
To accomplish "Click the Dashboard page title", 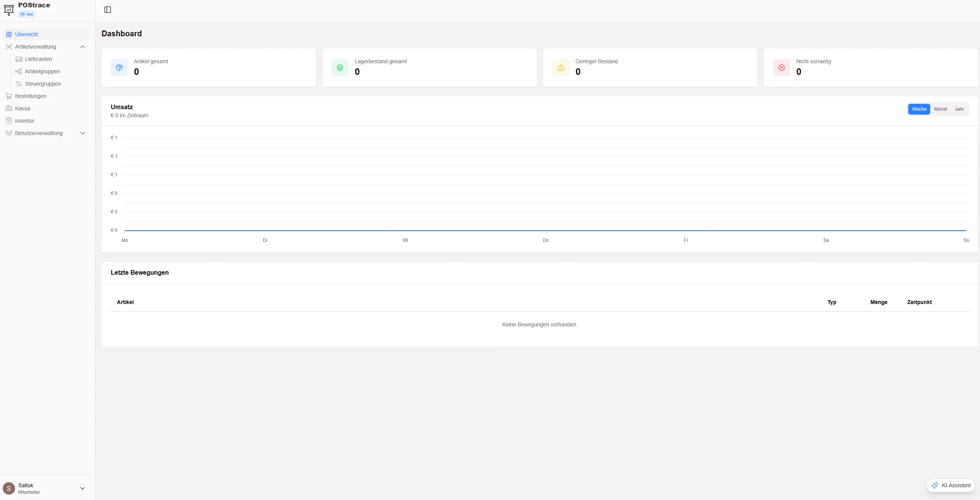I will pos(122,34).
